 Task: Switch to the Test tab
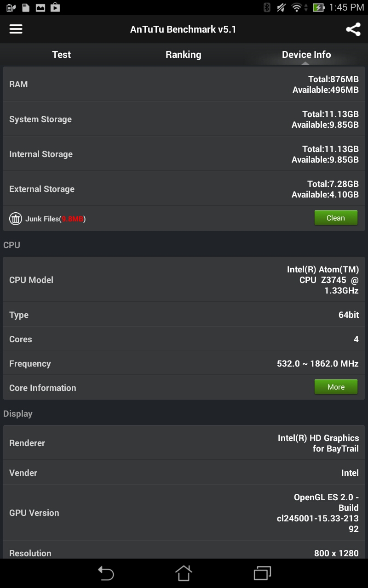pyautogui.click(x=62, y=55)
